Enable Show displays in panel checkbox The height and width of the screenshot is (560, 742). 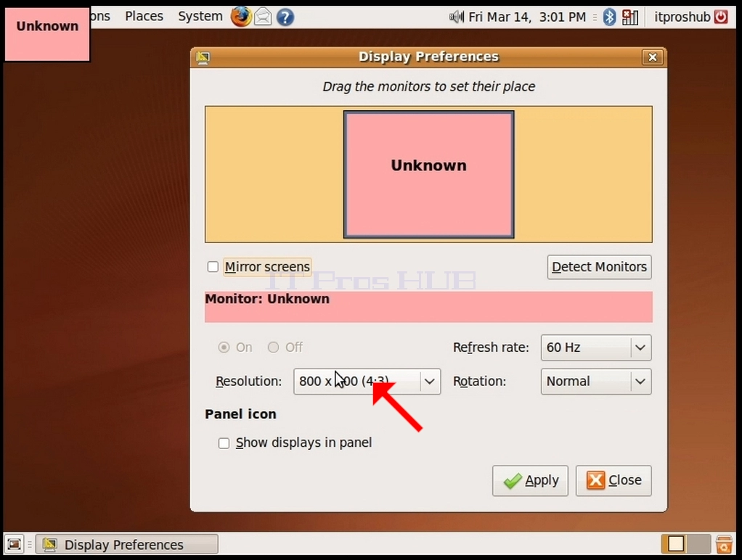[x=224, y=443]
